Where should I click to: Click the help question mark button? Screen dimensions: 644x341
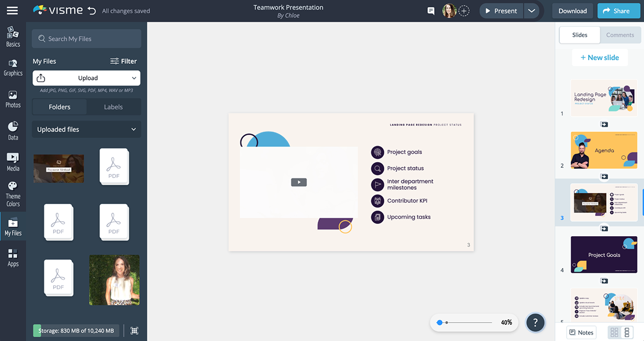click(x=535, y=322)
